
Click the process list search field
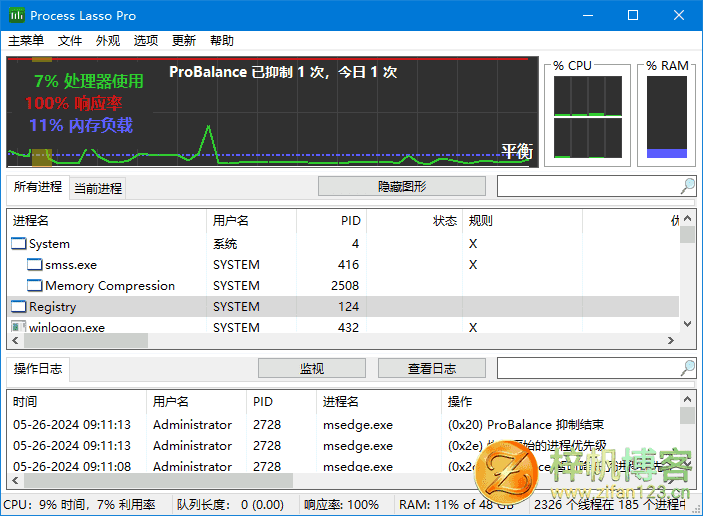pyautogui.click(x=588, y=186)
